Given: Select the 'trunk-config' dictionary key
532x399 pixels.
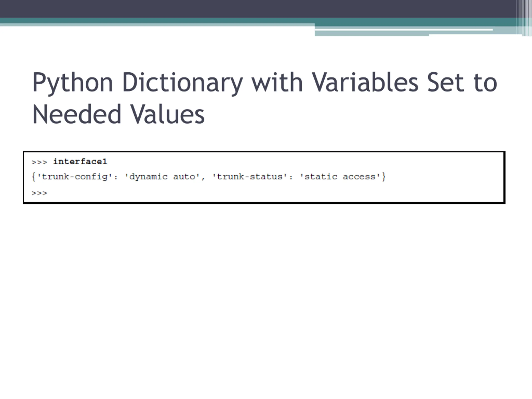Looking at the screenshot, I should pos(75,177).
